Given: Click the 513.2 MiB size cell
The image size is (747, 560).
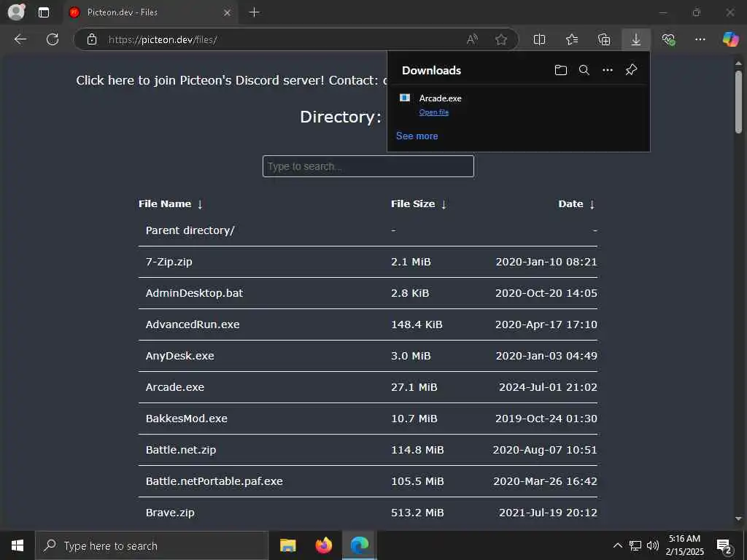Looking at the screenshot, I should click(x=417, y=513).
